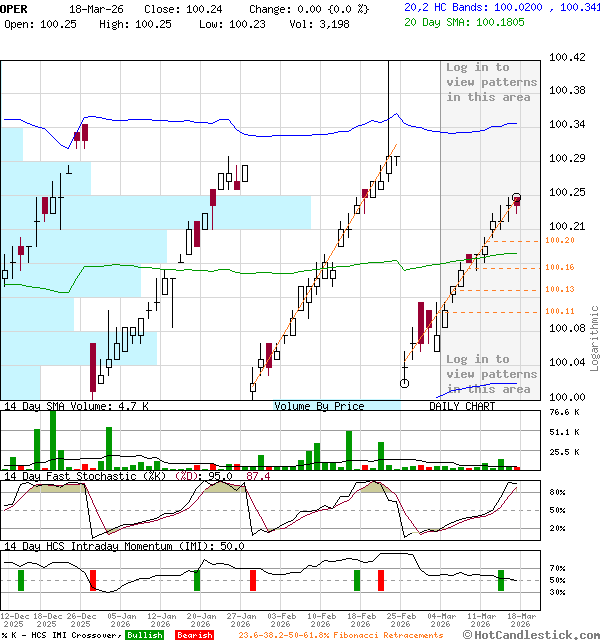Click the circled high marker on latest candle
This screenshot has height=640, width=600.
pos(517,198)
